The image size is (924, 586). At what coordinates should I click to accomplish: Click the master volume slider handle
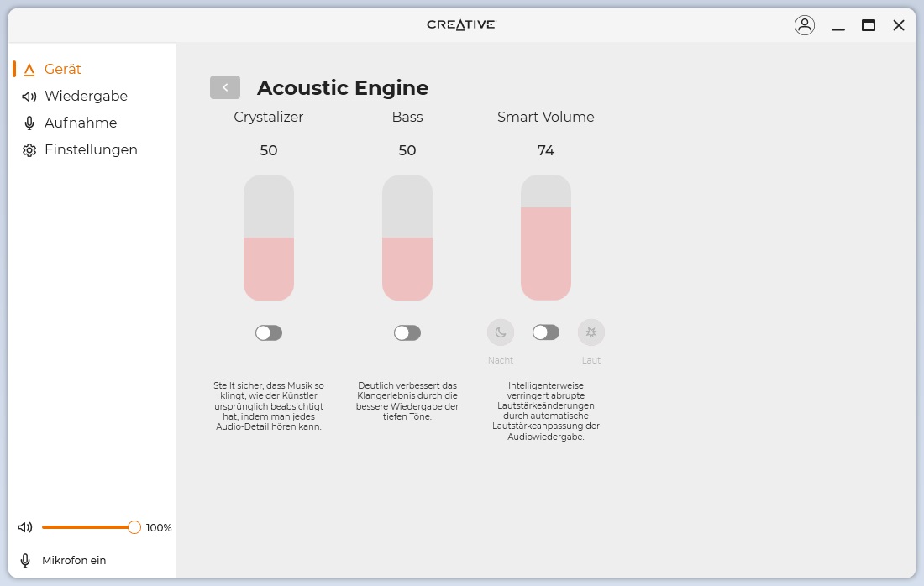click(134, 527)
